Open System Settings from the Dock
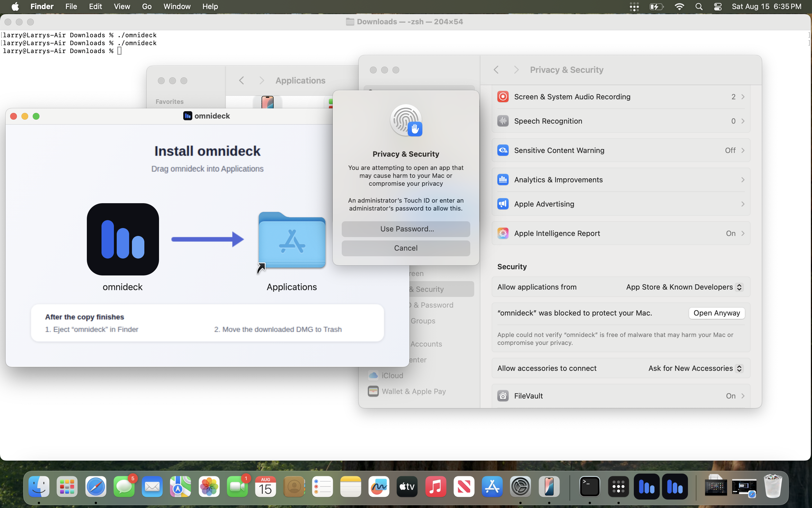The width and height of the screenshot is (812, 508). click(x=520, y=486)
